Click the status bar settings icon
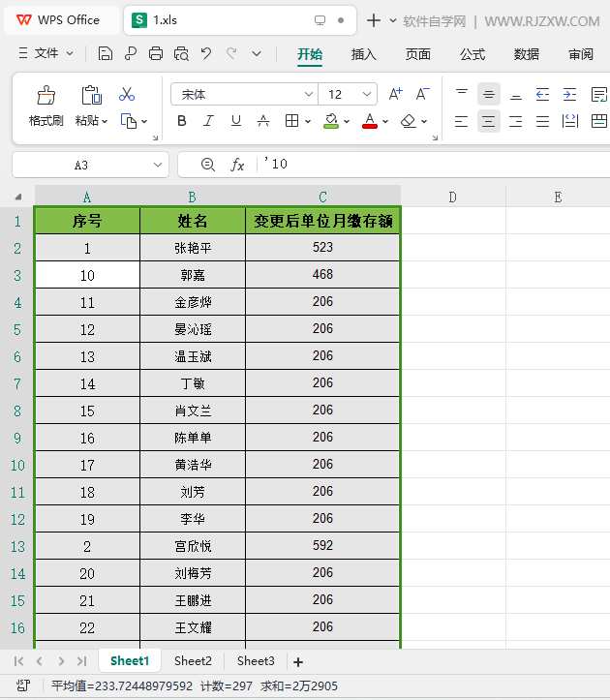 23,685
